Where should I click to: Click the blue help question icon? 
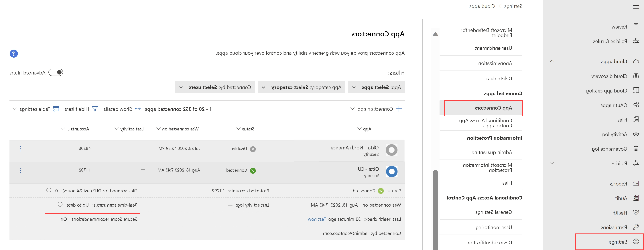(14, 54)
